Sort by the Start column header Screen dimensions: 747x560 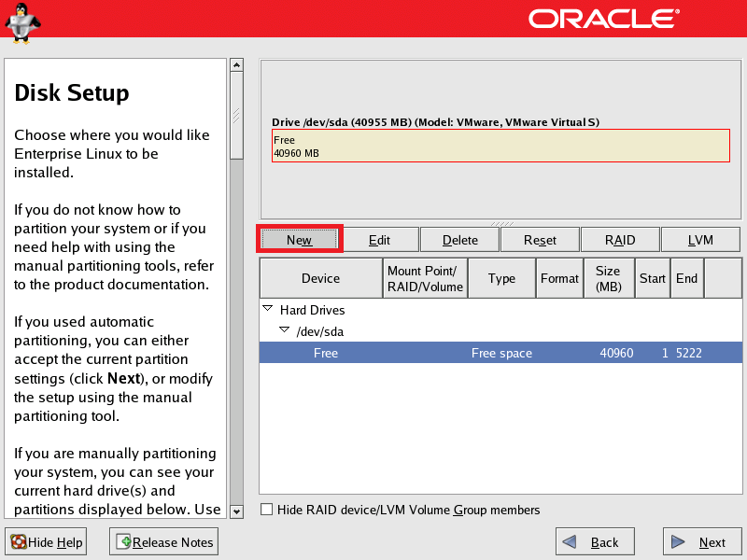click(653, 278)
